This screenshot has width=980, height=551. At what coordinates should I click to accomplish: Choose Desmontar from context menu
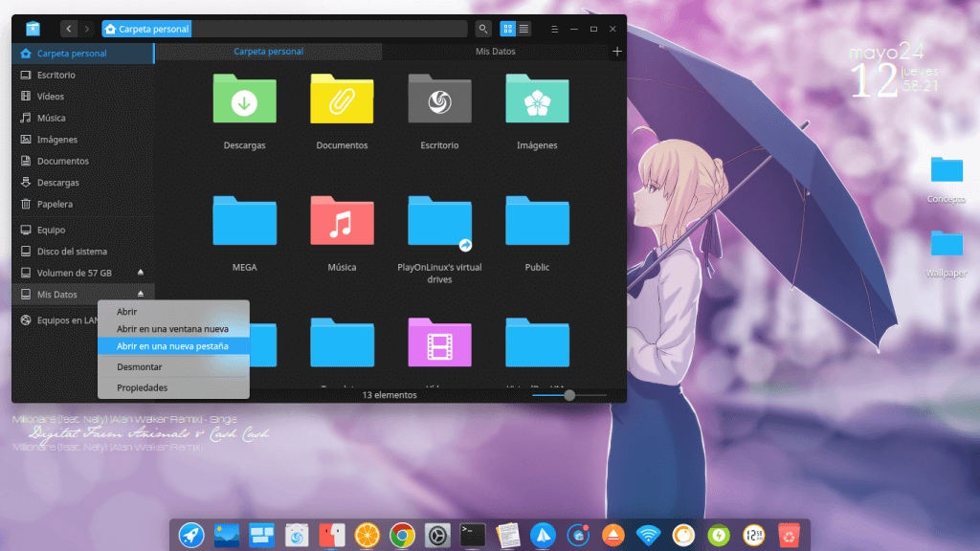[140, 367]
